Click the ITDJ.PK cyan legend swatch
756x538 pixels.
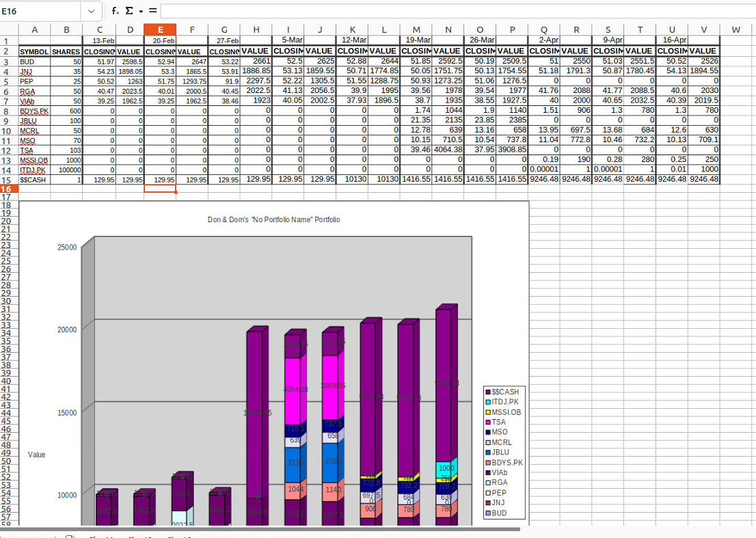[488, 402]
